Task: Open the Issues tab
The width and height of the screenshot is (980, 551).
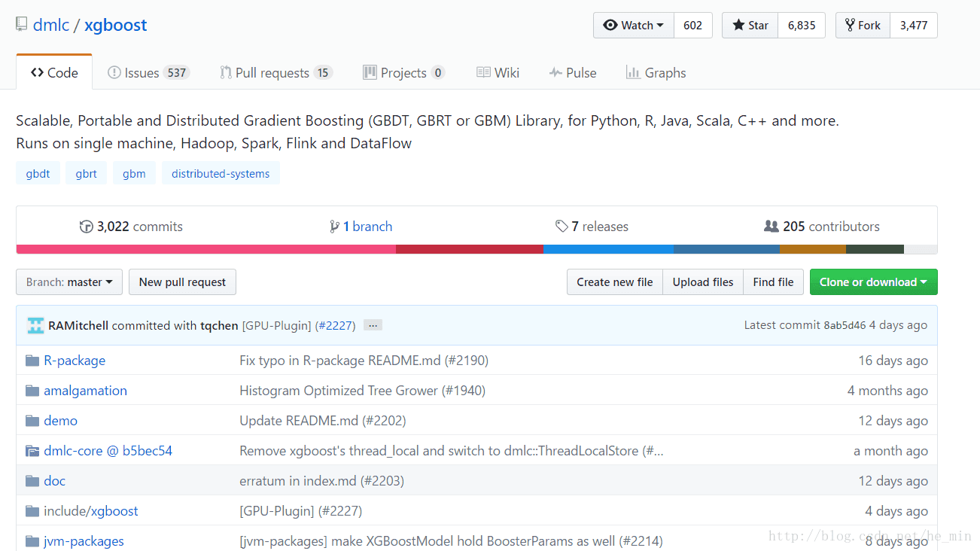Action: [148, 73]
